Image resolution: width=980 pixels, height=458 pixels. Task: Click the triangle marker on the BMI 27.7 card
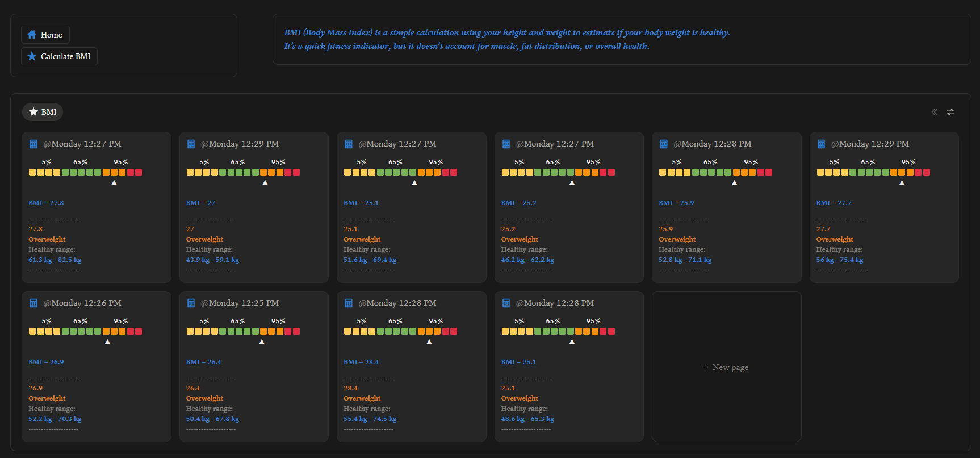902,182
